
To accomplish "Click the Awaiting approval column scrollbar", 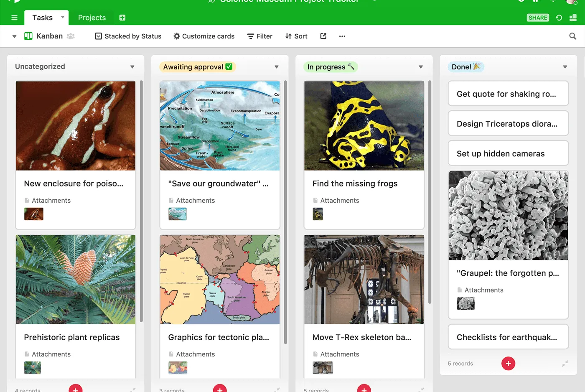I will tap(285, 212).
